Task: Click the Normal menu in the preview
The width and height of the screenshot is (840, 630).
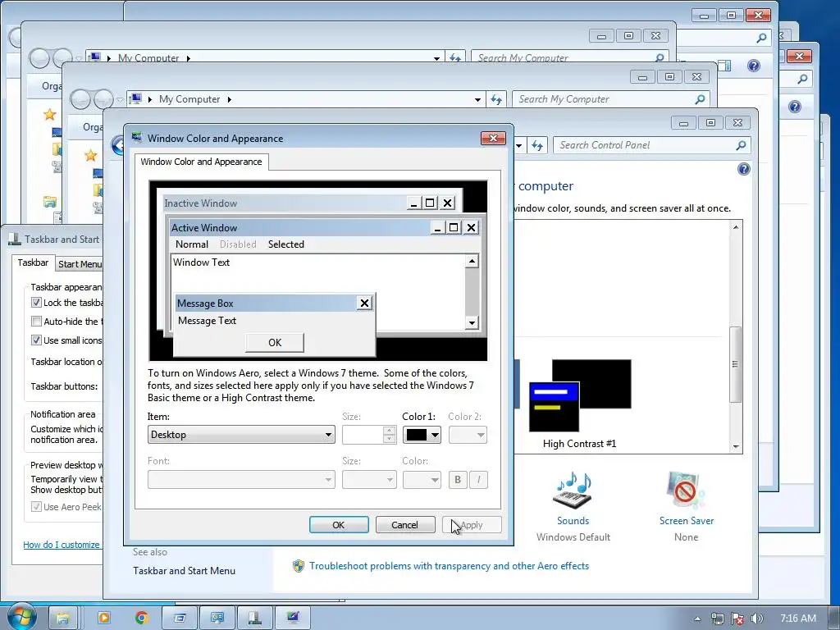Action: tap(192, 244)
